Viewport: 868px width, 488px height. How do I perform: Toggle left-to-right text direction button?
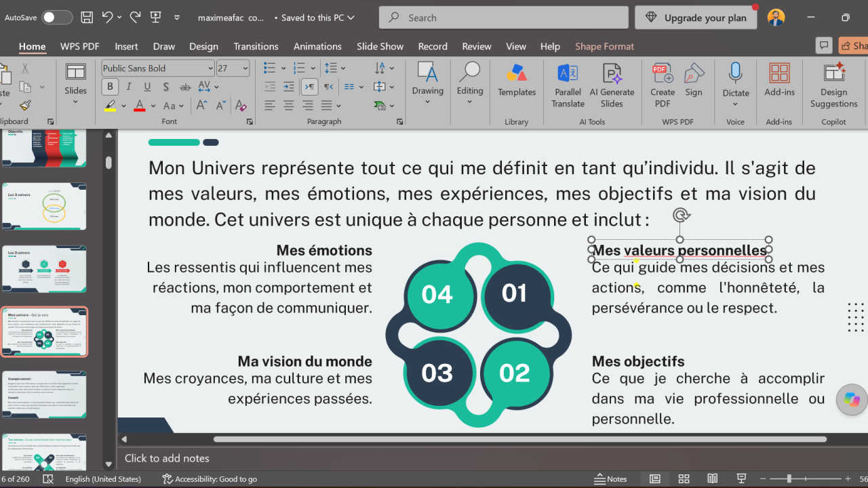pyautogui.click(x=309, y=87)
